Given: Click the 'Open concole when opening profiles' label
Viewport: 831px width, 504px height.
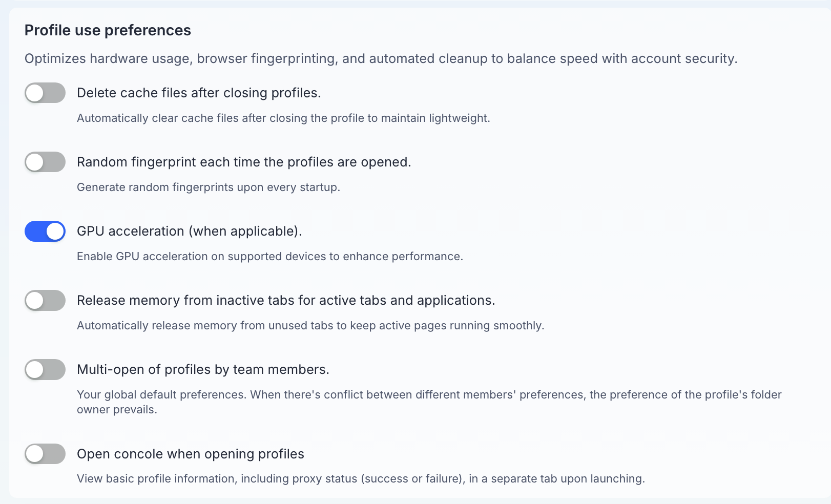Looking at the screenshot, I should 191,454.
